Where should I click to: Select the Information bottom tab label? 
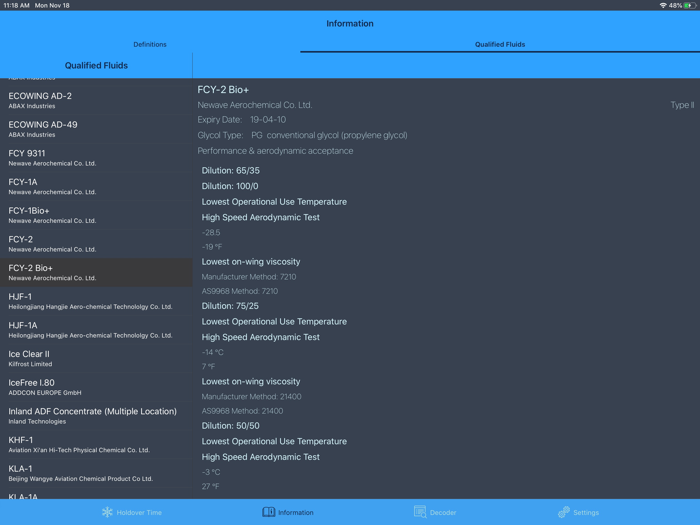click(x=296, y=512)
